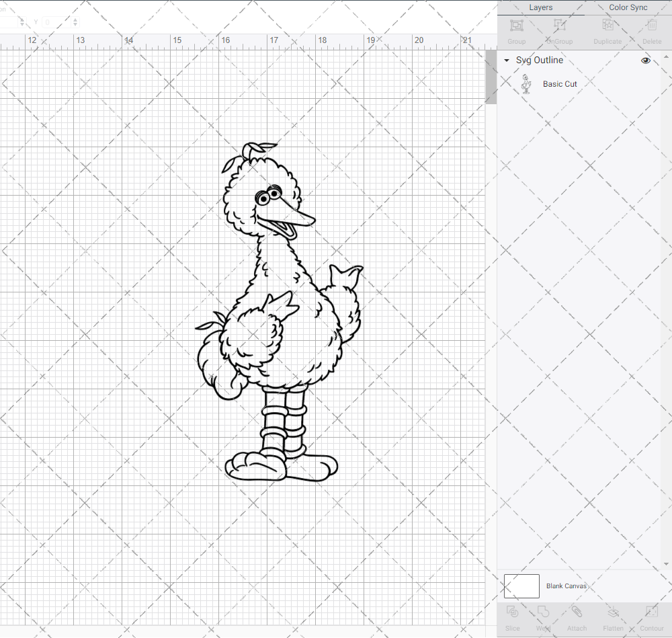Collapse the Svg Outline layer group
Screen dimensions: 672x638
coord(506,60)
